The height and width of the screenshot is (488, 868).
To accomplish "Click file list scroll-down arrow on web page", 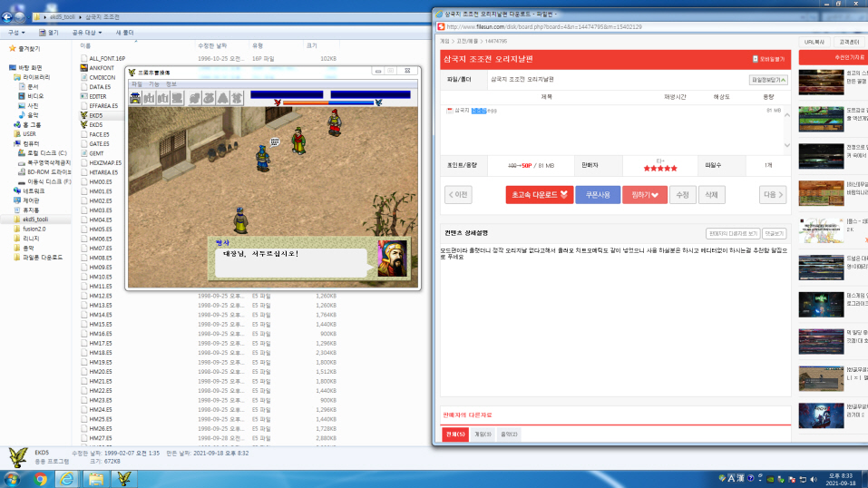I will click(787, 145).
